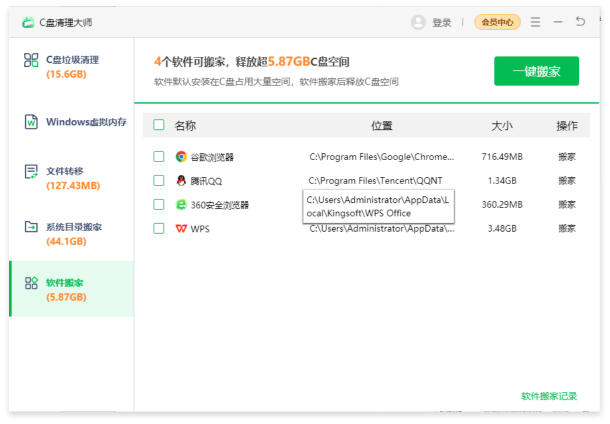The height and width of the screenshot is (424, 610).
Task: Check the 谷歌浏览器 row checkbox
Action: pyautogui.click(x=158, y=157)
